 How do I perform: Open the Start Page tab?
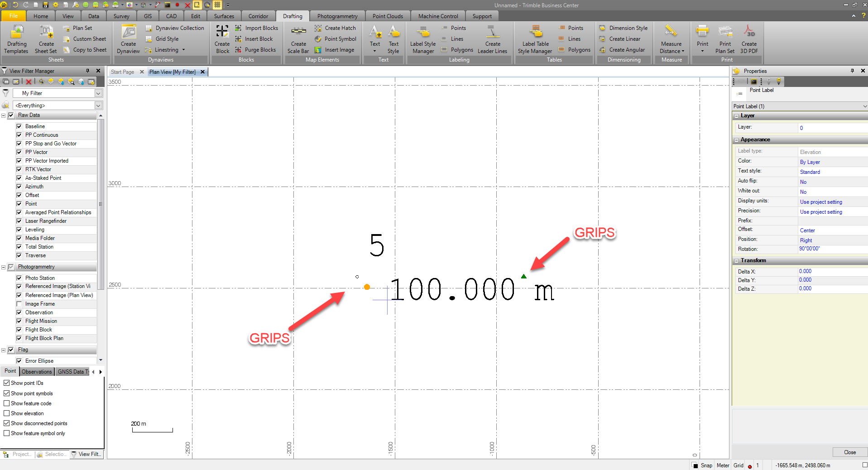pyautogui.click(x=122, y=72)
